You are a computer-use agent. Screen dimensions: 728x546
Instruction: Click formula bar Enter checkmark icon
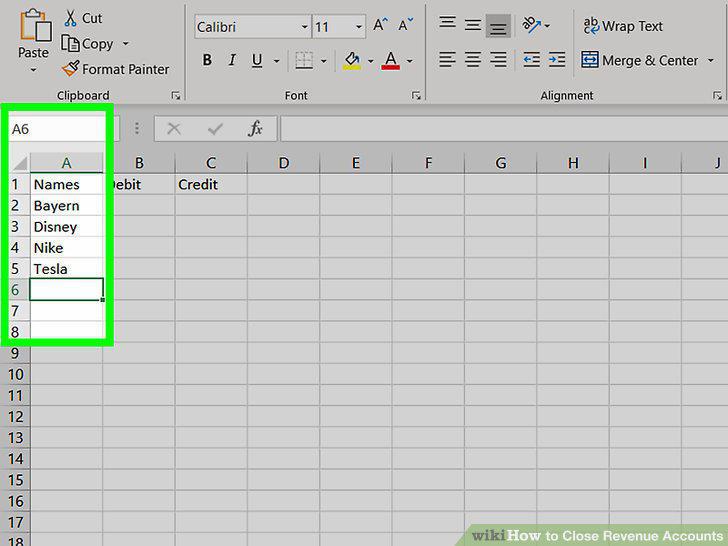[215, 129]
